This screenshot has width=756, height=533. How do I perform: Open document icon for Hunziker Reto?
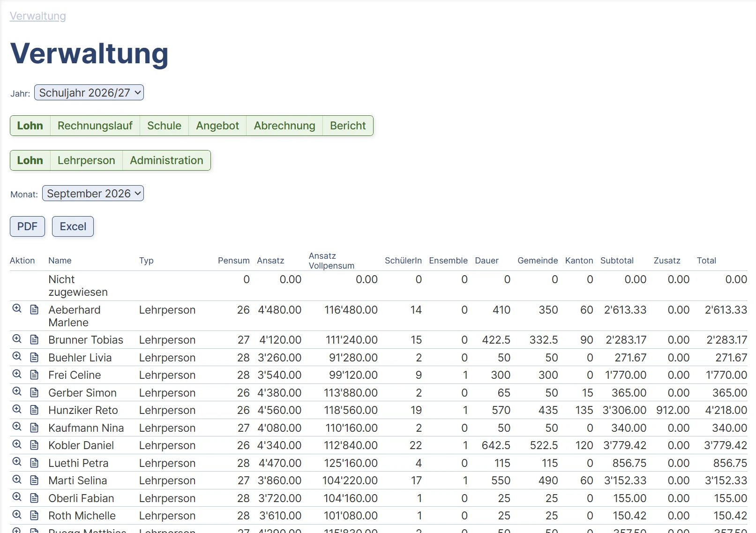pyautogui.click(x=34, y=410)
